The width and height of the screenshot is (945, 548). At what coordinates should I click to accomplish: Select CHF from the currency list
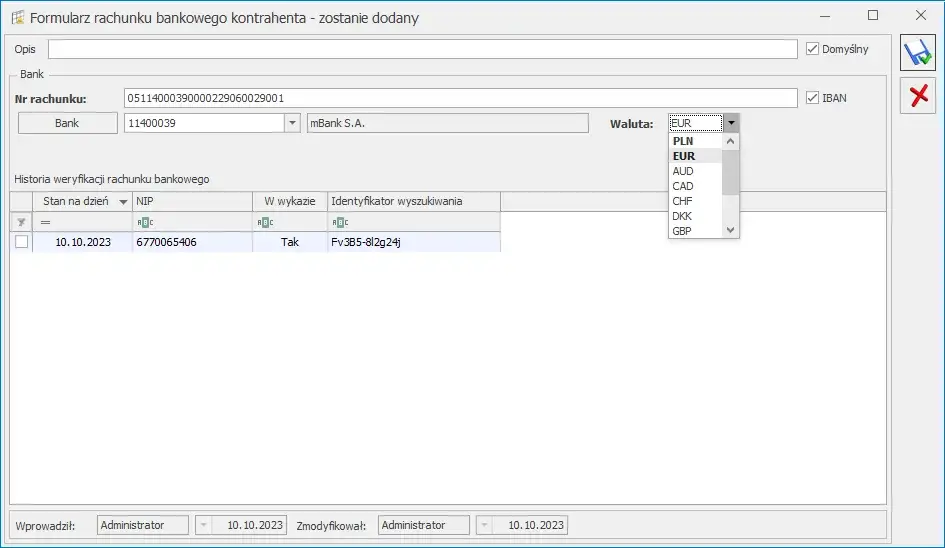695,201
